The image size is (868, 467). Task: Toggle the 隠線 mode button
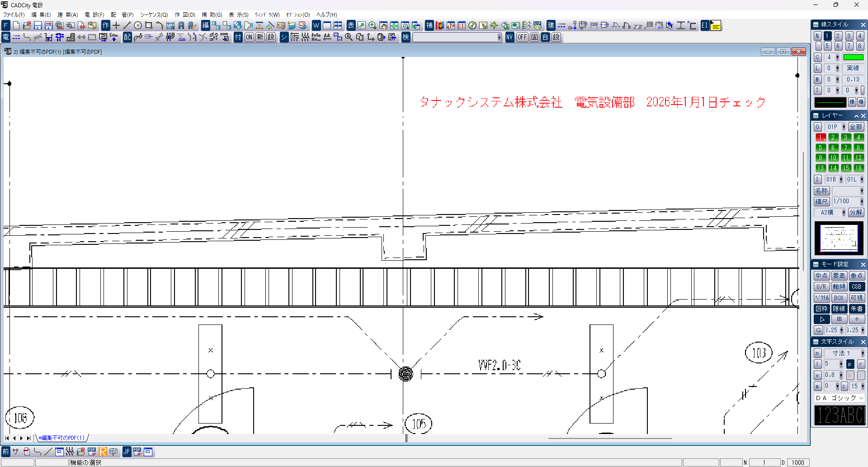pos(839,309)
